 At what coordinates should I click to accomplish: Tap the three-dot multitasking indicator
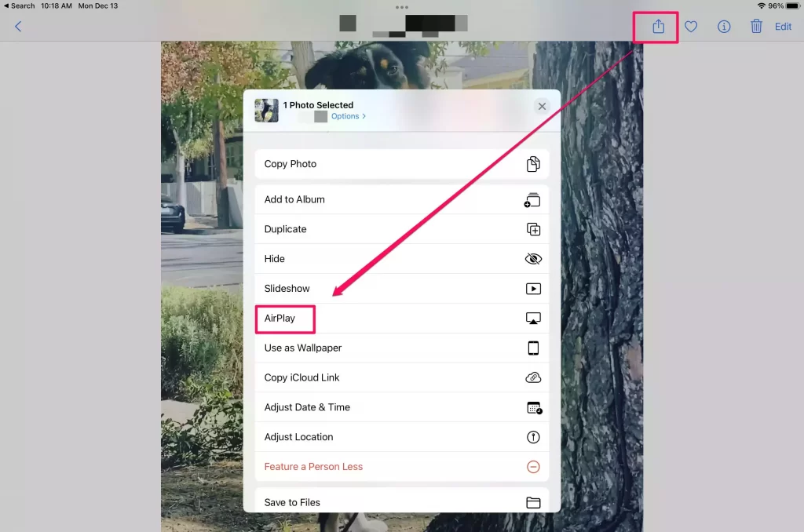tap(402, 7)
